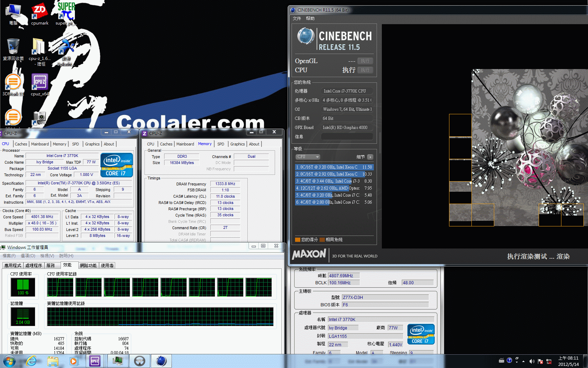Open the cpumark desktop shortcut
Image resolution: width=588 pixels, height=368 pixels.
(40, 15)
